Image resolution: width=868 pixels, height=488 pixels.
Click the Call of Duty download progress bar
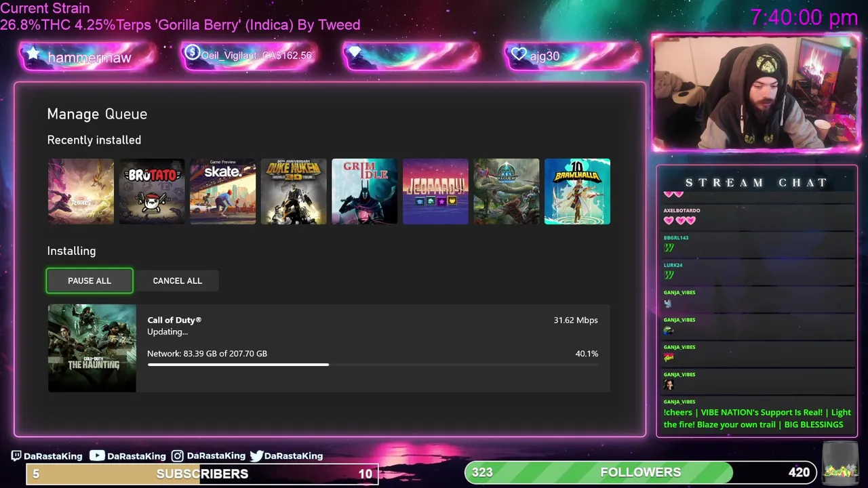[373, 365]
